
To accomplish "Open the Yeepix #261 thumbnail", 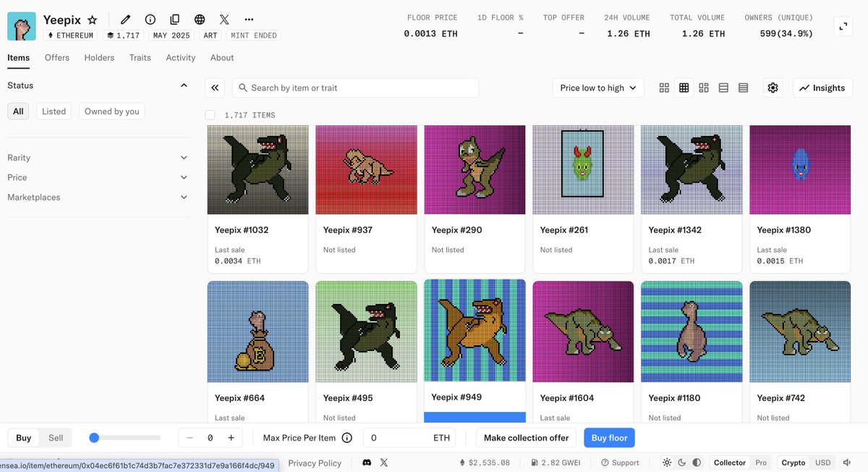I will pos(583,170).
